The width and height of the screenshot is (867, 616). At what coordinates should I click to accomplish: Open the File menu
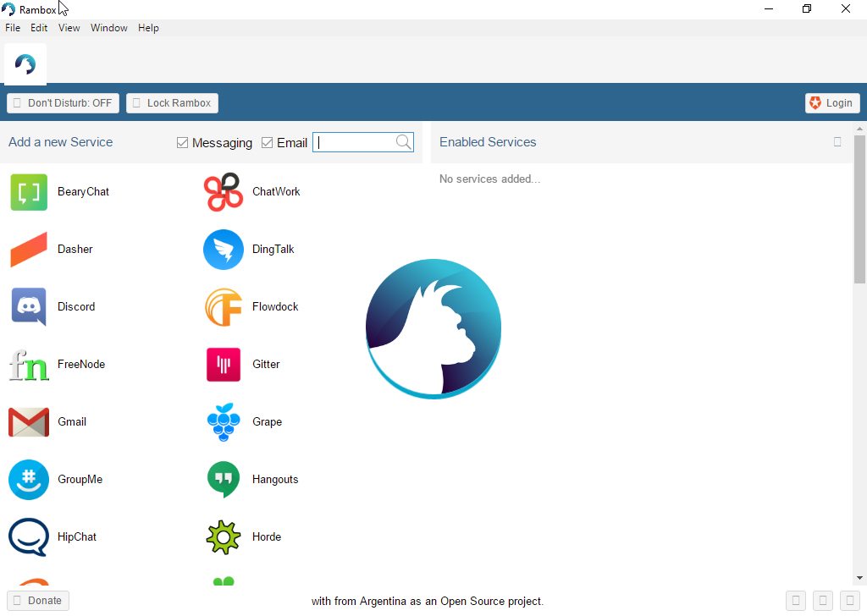(13, 28)
